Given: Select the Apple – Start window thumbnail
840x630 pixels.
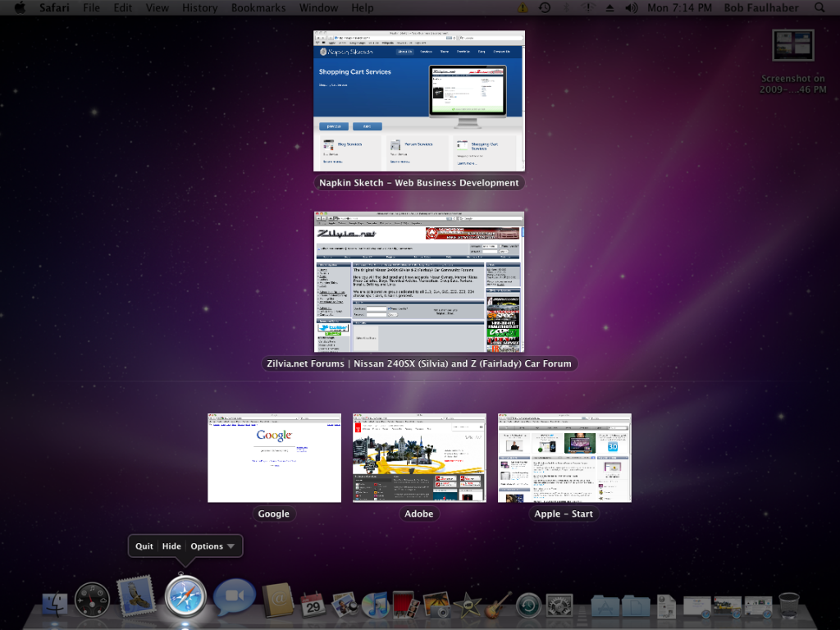Looking at the screenshot, I should (564, 458).
